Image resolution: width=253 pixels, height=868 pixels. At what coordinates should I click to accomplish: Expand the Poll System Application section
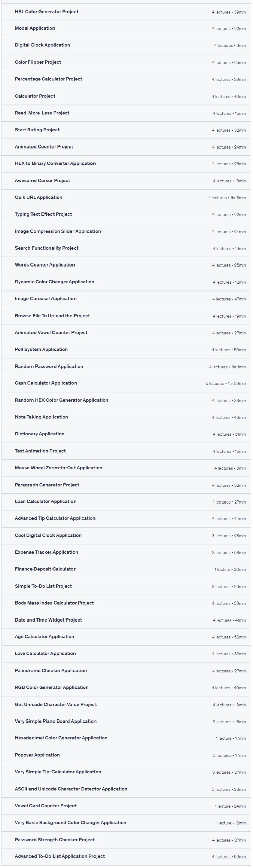coord(126,350)
